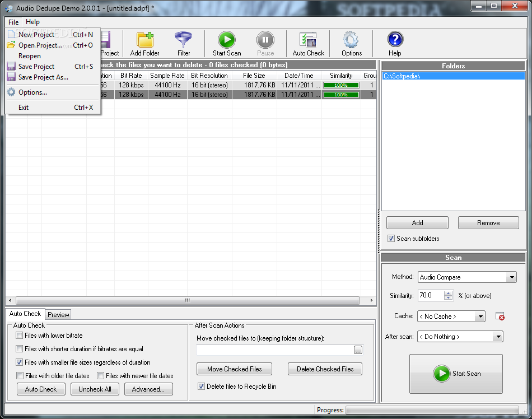The width and height of the screenshot is (532, 419).
Task: Click the move destination path field
Action: [275, 350]
